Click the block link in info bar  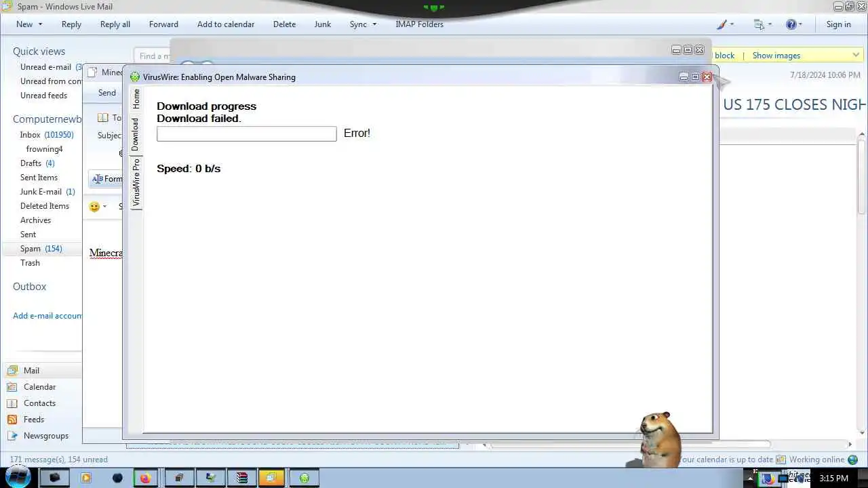coord(724,56)
